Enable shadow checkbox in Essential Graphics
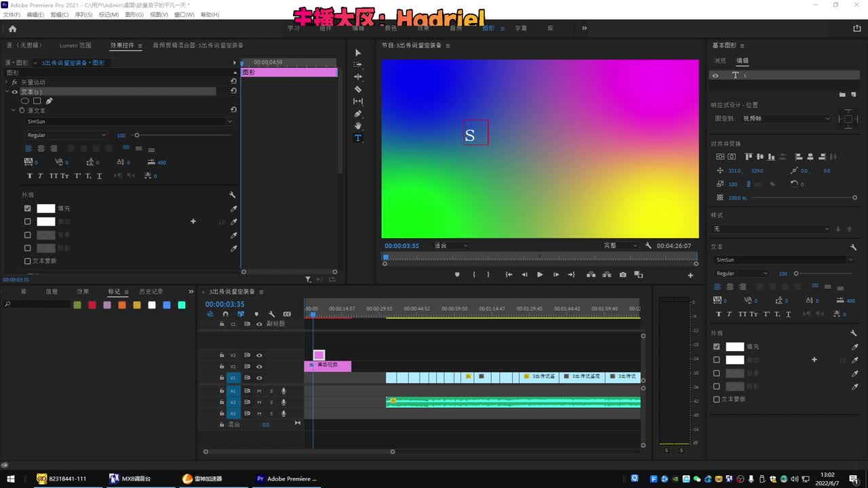The image size is (868, 488). (716, 386)
